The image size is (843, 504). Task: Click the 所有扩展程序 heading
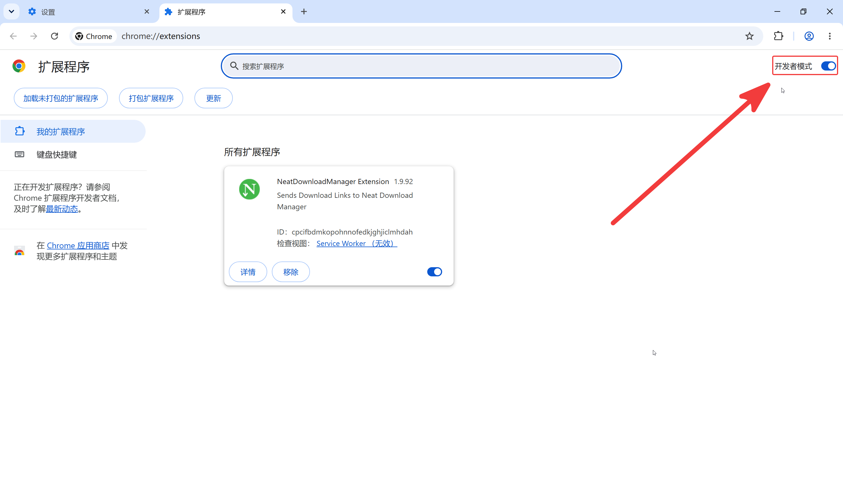(252, 152)
